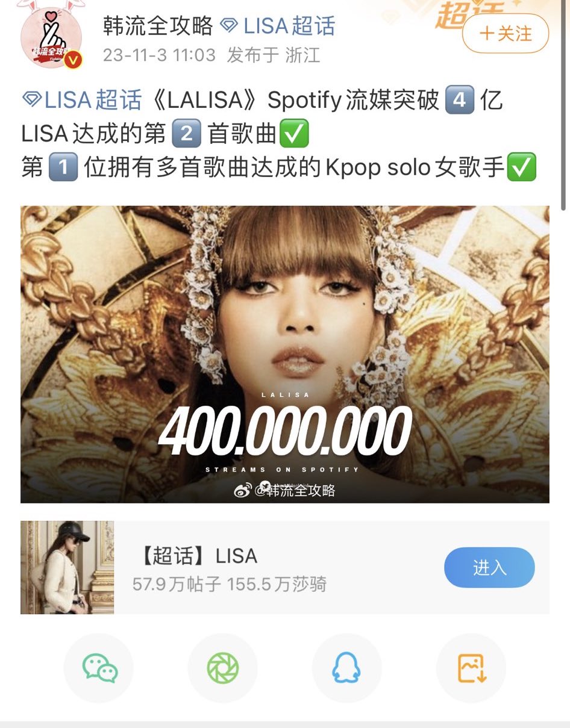Screen dimensions: 570x728
Task: Tap the @韩流全攻略 watermark on image
Action: (284, 490)
